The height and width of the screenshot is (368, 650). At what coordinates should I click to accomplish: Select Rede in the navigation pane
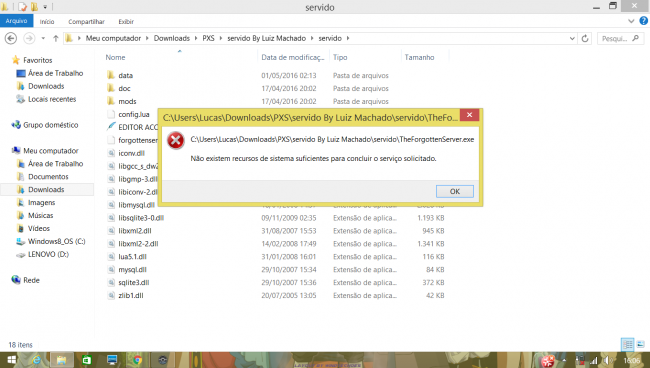click(31, 280)
